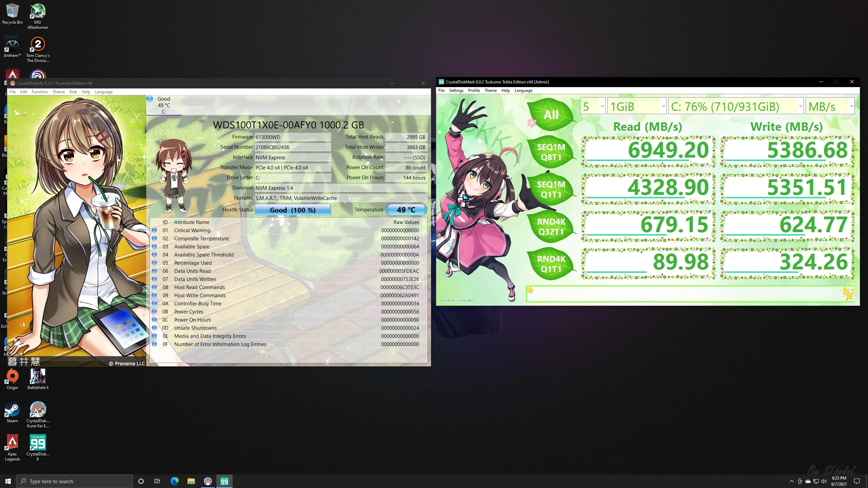This screenshot has width=868, height=488.
Task: Open File menu in CrystalDiskInfo
Action: click(13, 92)
